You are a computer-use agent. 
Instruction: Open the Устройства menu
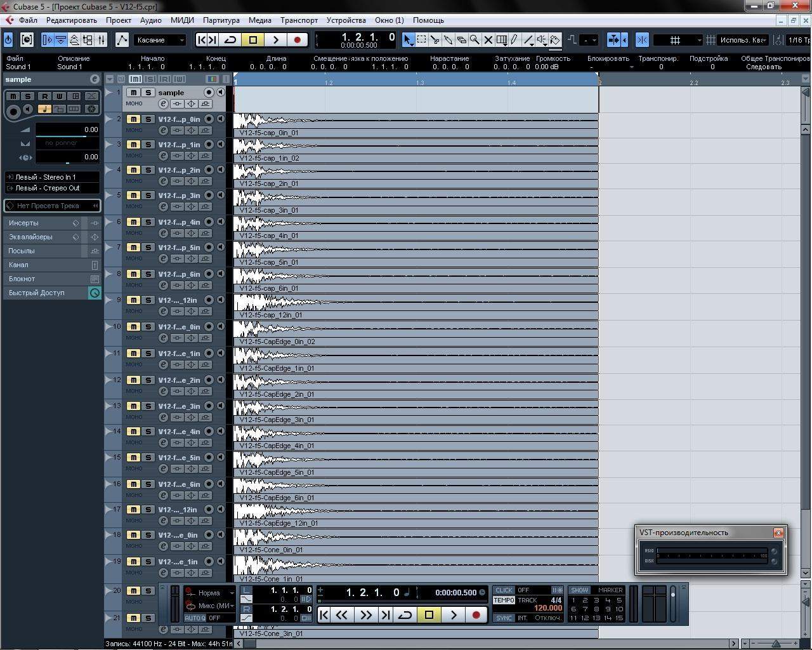point(346,20)
